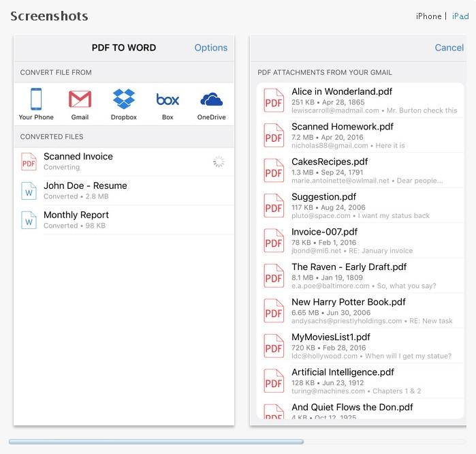Screen dimensions: 476x454
Task: Select MyMoviesList1.pdf attachment title
Action: [331, 337]
